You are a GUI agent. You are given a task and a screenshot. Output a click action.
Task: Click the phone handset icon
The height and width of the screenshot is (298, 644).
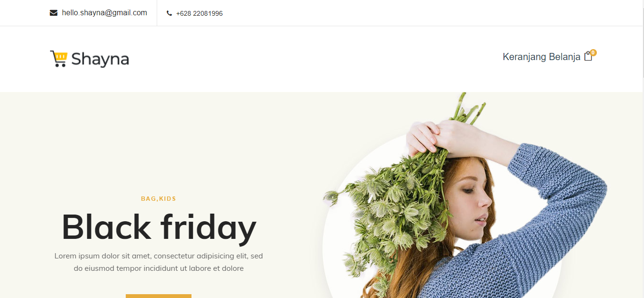169,13
